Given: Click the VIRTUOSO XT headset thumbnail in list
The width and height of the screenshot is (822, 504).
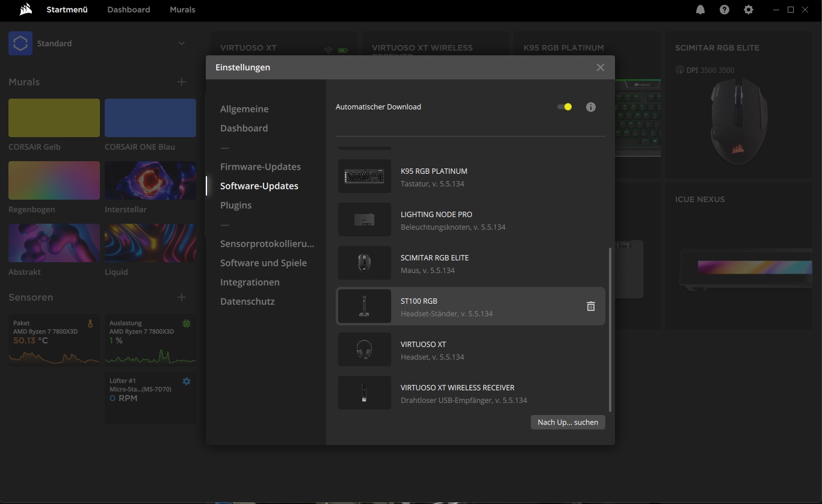Looking at the screenshot, I should (x=365, y=349).
